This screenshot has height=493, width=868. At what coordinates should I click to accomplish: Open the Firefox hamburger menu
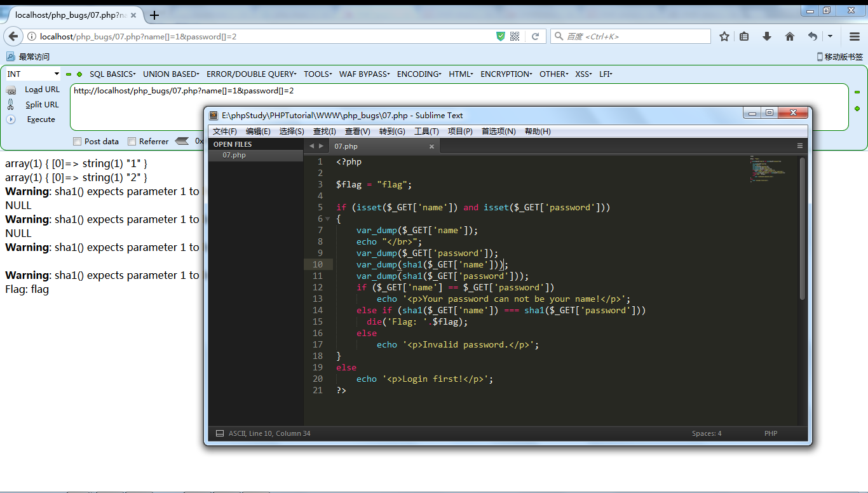pos(855,36)
